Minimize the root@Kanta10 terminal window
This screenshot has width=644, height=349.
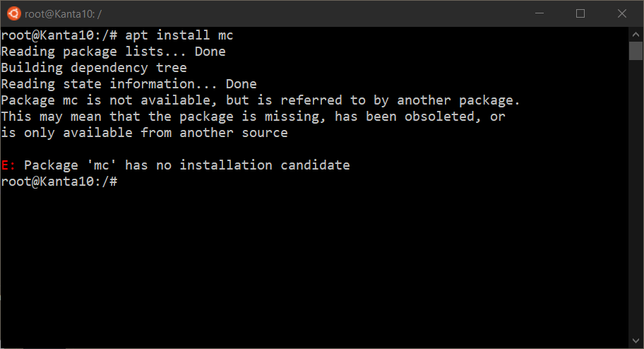(x=539, y=13)
